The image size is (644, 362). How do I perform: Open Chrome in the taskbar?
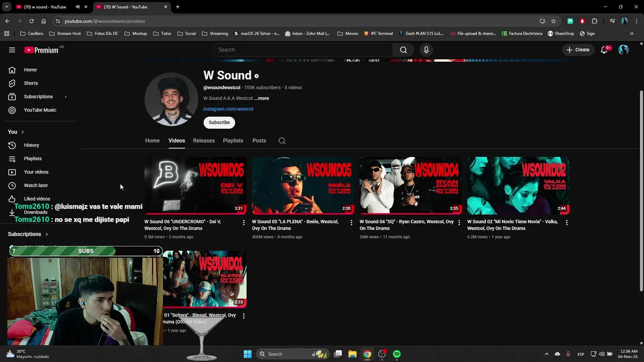point(367,354)
